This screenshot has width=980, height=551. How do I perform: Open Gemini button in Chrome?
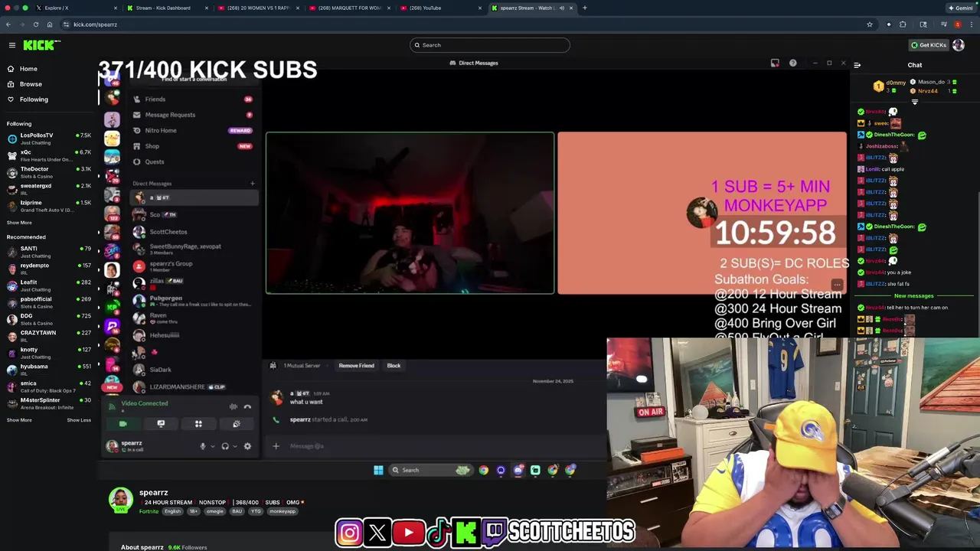[961, 8]
